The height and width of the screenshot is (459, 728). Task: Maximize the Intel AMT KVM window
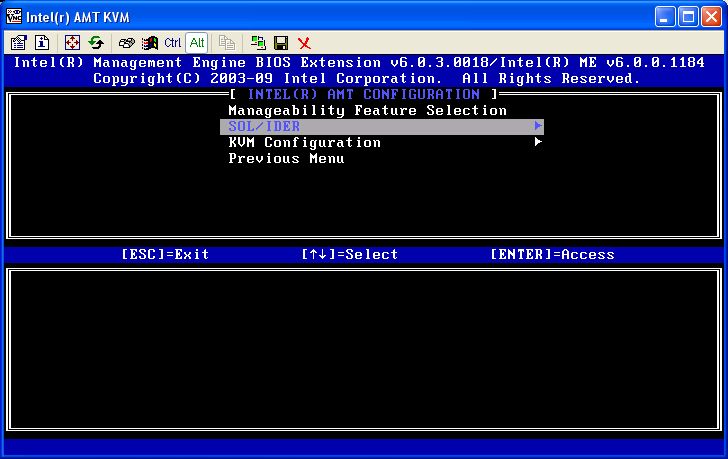point(688,16)
